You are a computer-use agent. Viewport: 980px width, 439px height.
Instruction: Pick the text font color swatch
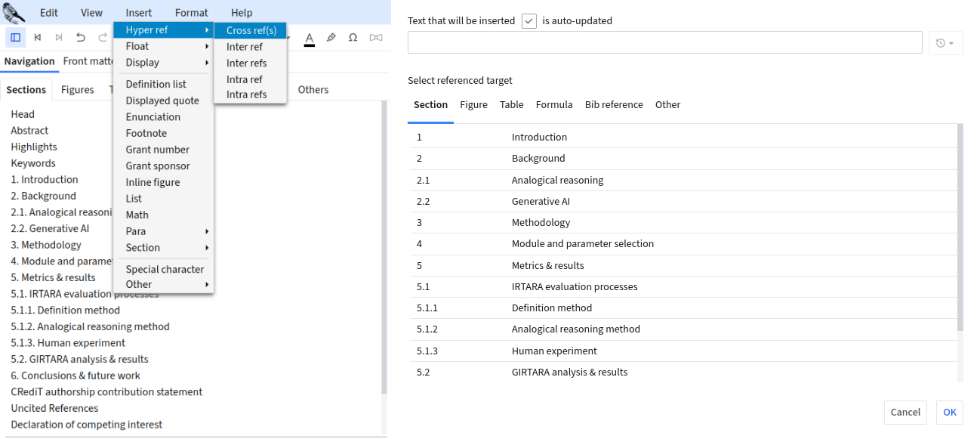coord(309,38)
